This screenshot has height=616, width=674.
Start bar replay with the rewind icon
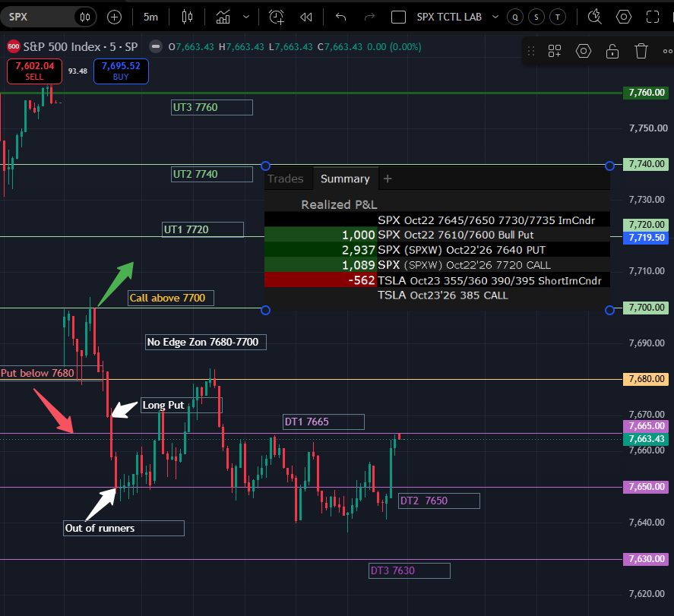point(306,17)
